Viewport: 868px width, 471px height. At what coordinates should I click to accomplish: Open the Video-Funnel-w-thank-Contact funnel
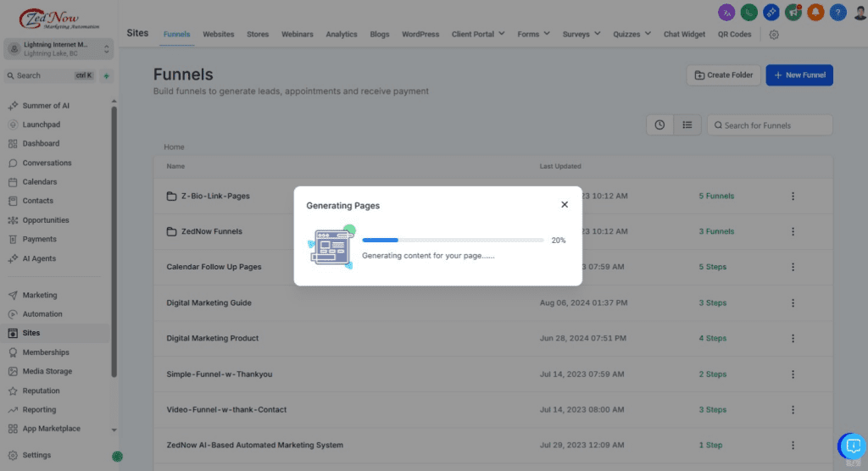coord(226,409)
